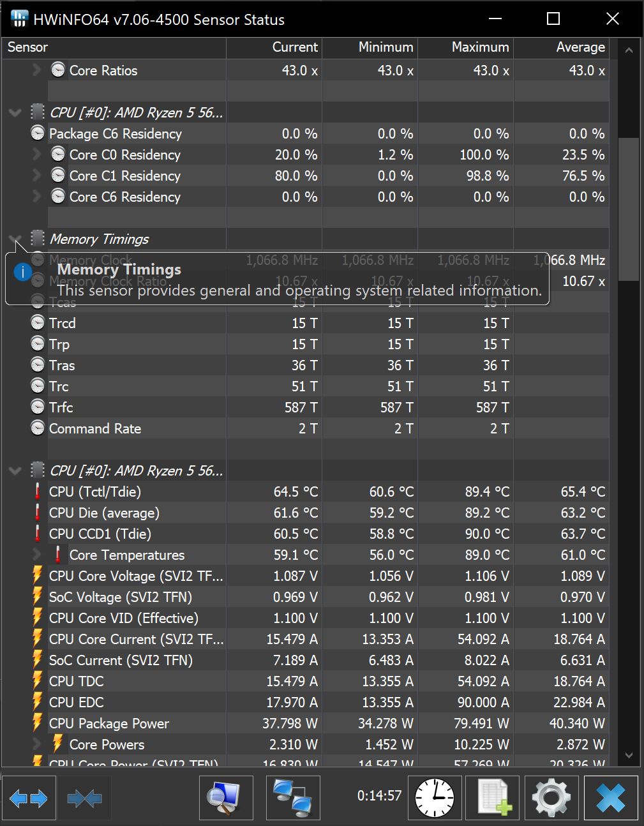644x826 pixels.
Task: Click the Average column header
Action: 562,47
